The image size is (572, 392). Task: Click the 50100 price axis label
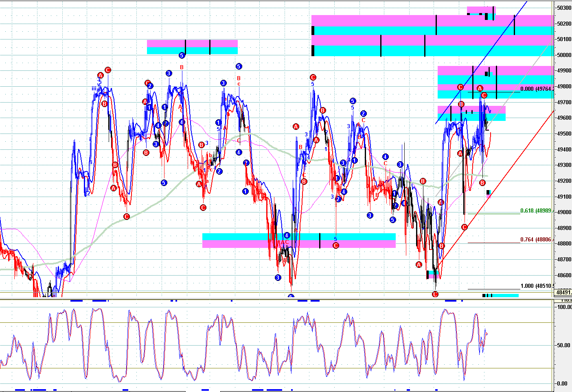564,39
